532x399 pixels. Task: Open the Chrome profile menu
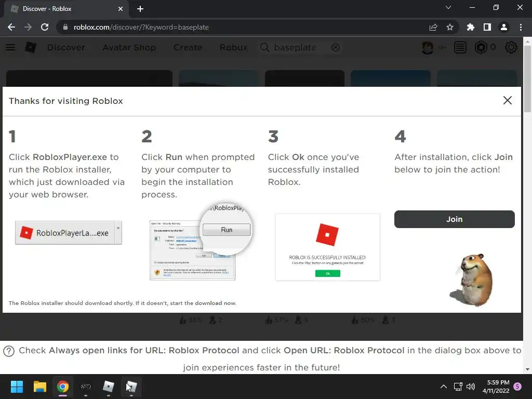504,27
